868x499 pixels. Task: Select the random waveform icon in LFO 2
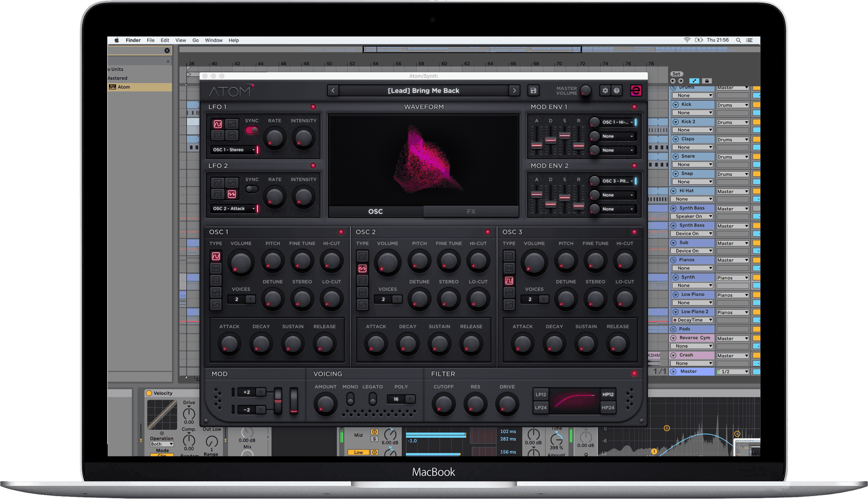point(232,194)
